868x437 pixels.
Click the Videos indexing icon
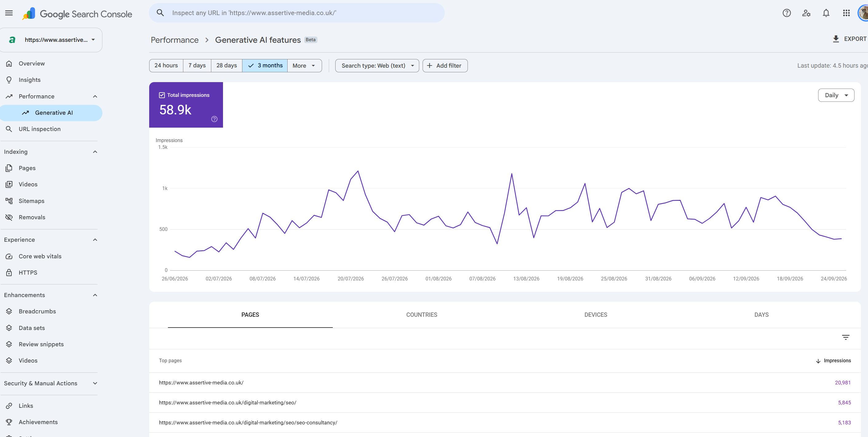point(9,184)
